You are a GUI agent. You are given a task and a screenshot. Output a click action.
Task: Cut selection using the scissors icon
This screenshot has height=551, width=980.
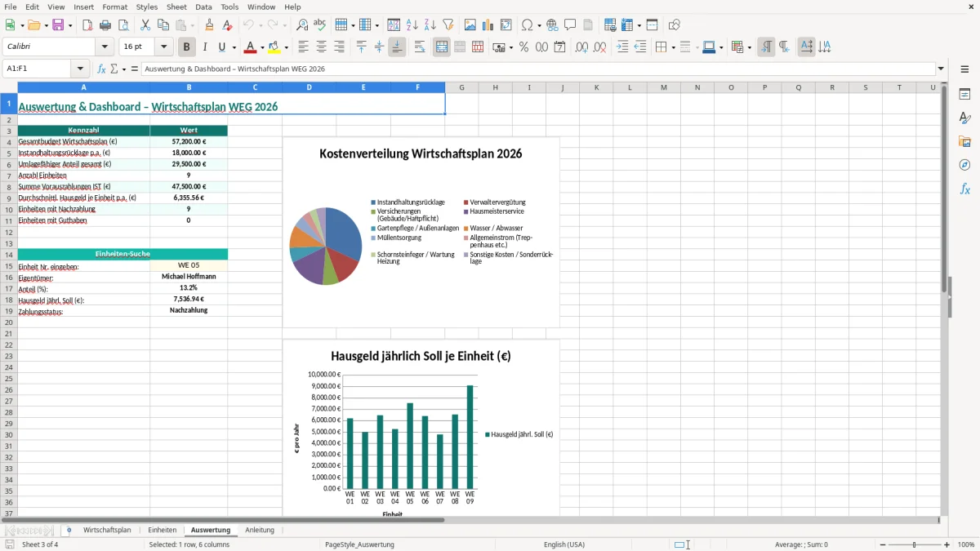pos(145,25)
